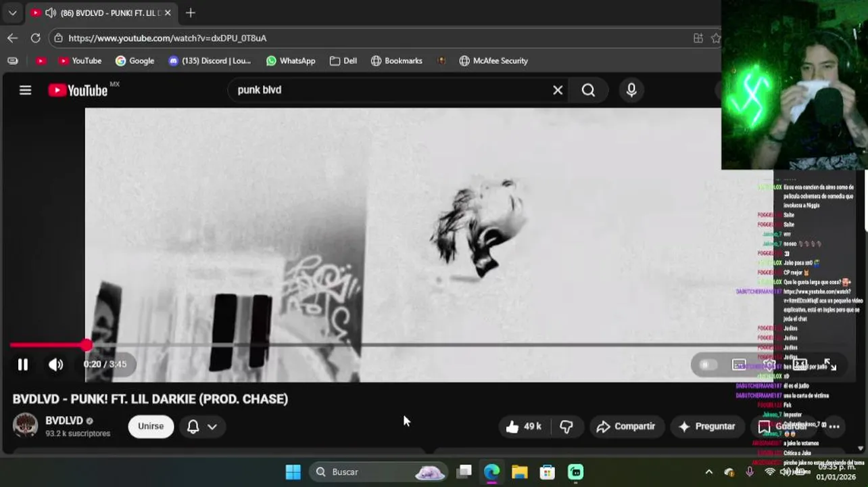Expand hidden system tray icons
The height and width of the screenshot is (487, 868).
(708, 471)
